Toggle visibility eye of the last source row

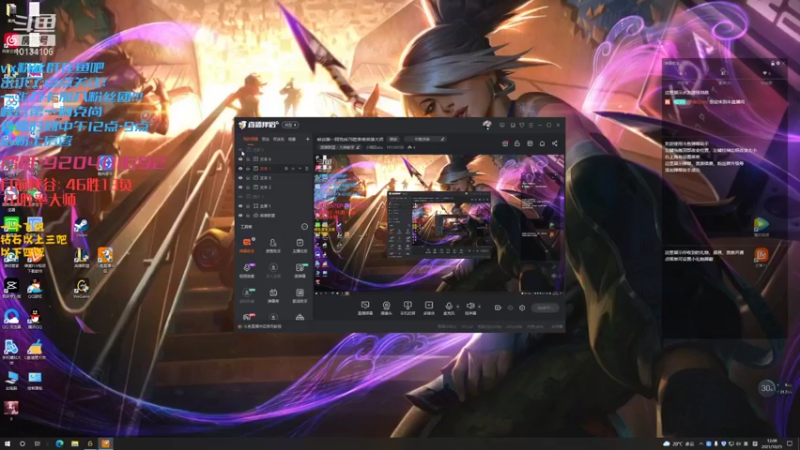[x=241, y=215]
